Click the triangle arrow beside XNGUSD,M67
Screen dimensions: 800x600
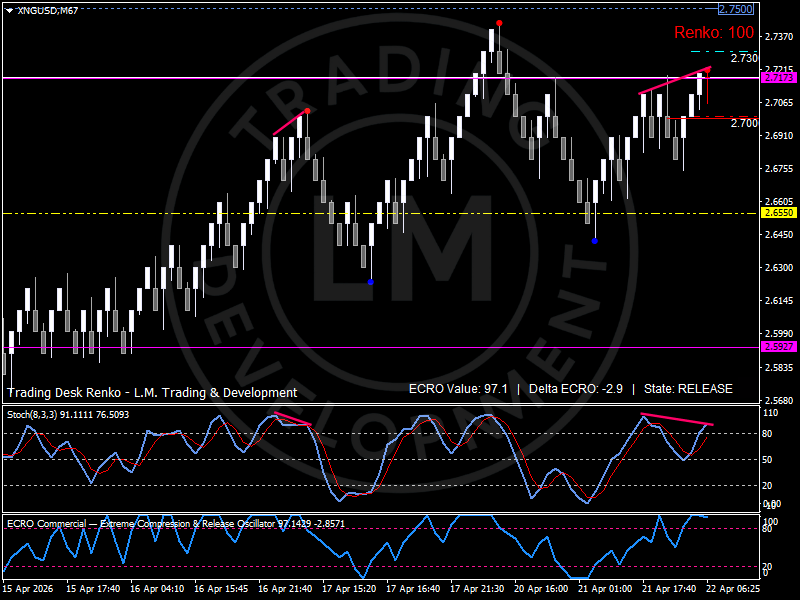pyautogui.click(x=9, y=10)
